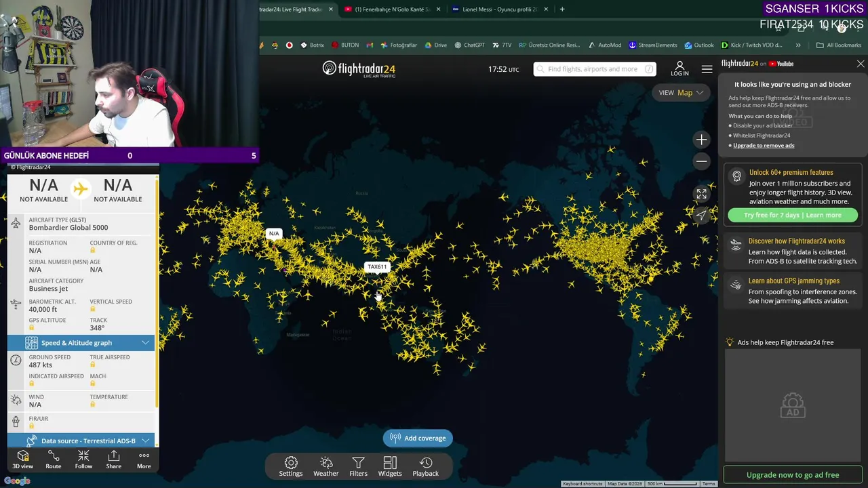
Task: Click Try free for 7 days | Learn more
Action: click(x=793, y=215)
